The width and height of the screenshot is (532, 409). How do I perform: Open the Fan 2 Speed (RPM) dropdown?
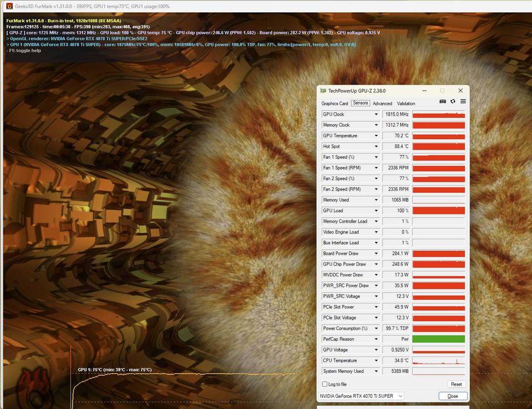pyautogui.click(x=376, y=189)
